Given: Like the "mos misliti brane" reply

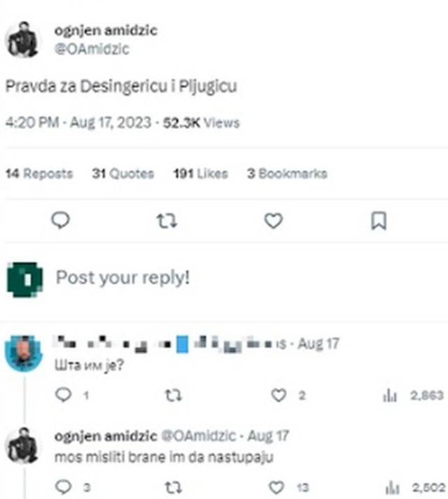Looking at the screenshot, I should [279, 487].
